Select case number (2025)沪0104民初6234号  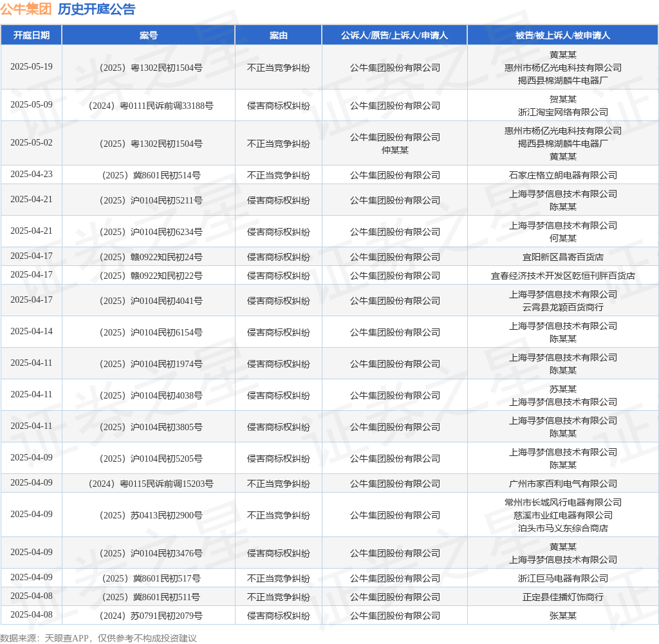(151, 232)
